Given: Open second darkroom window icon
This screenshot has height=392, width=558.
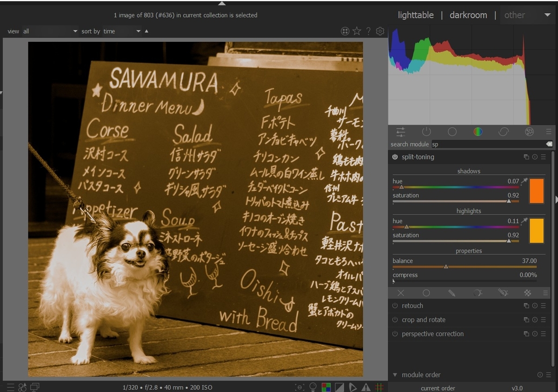Looking at the screenshot, I should pos(35,387).
